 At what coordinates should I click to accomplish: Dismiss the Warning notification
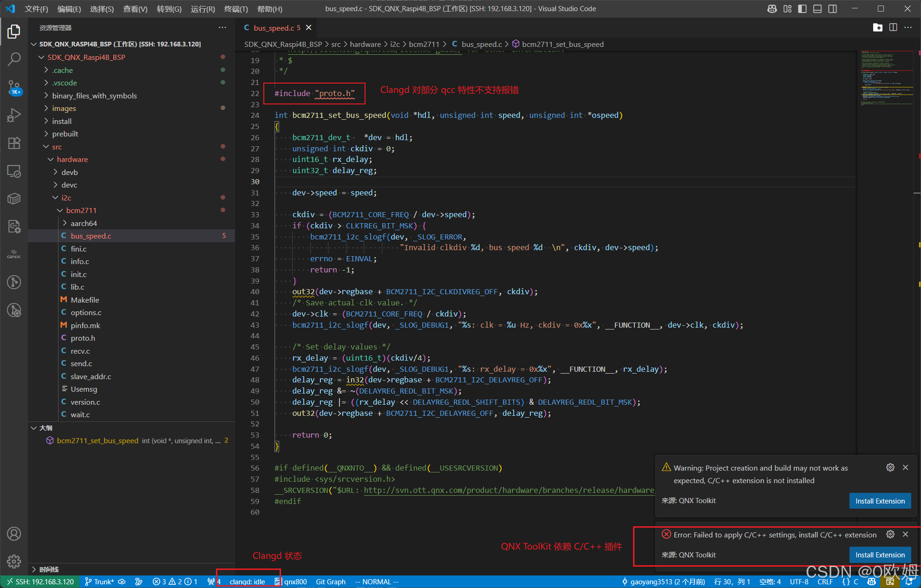905,467
